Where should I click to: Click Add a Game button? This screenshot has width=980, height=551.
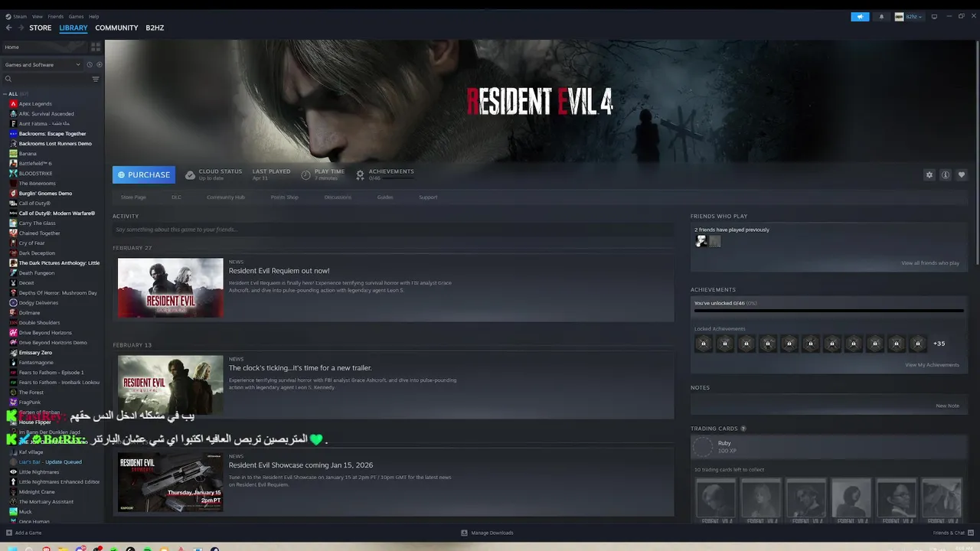[24, 533]
